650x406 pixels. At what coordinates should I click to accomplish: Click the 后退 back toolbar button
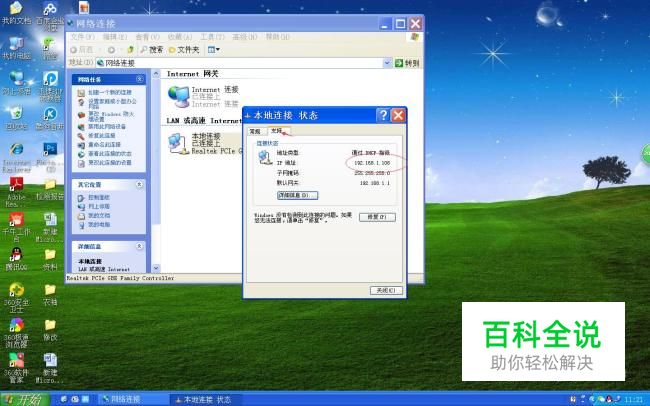coord(82,50)
